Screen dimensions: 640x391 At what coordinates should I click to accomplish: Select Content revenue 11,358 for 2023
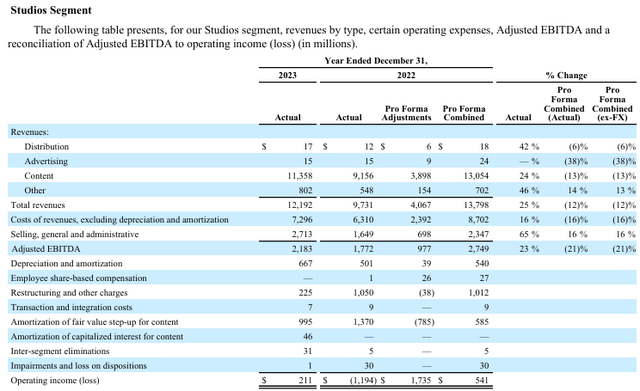[300, 176]
